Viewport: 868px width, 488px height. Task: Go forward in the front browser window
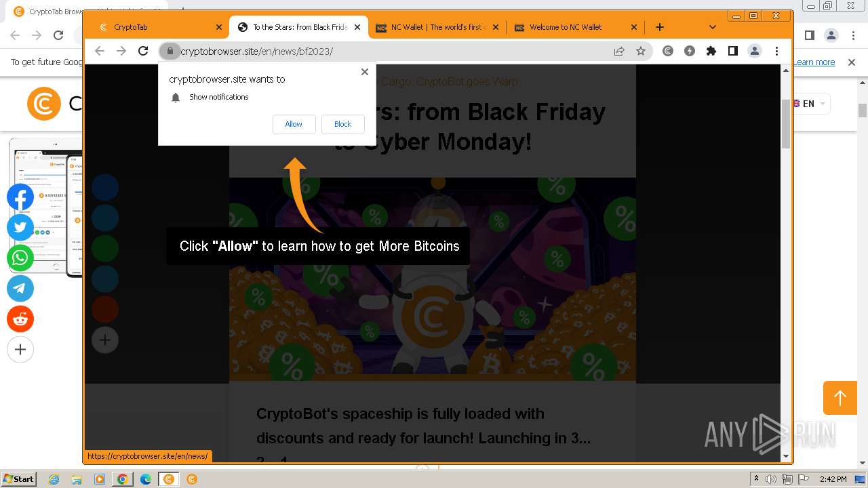tap(121, 51)
